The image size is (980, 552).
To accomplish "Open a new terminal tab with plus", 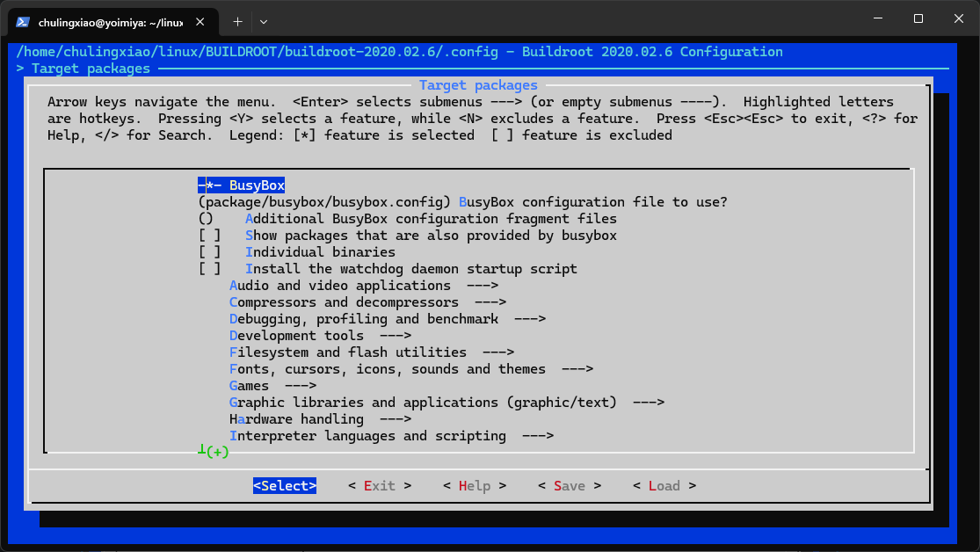I will [237, 22].
